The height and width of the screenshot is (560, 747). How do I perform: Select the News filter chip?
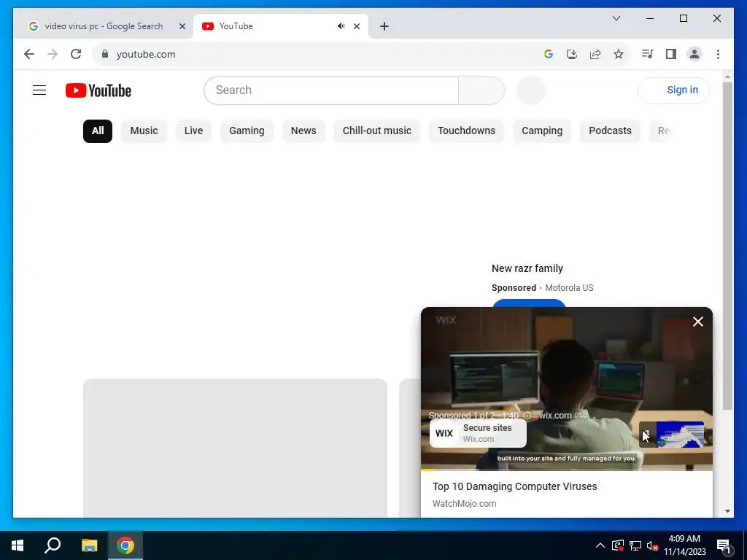303,131
